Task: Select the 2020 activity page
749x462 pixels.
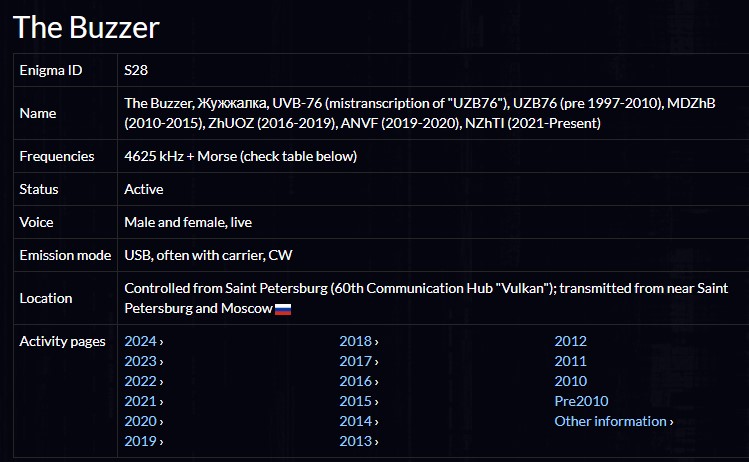Action: (x=141, y=421)
